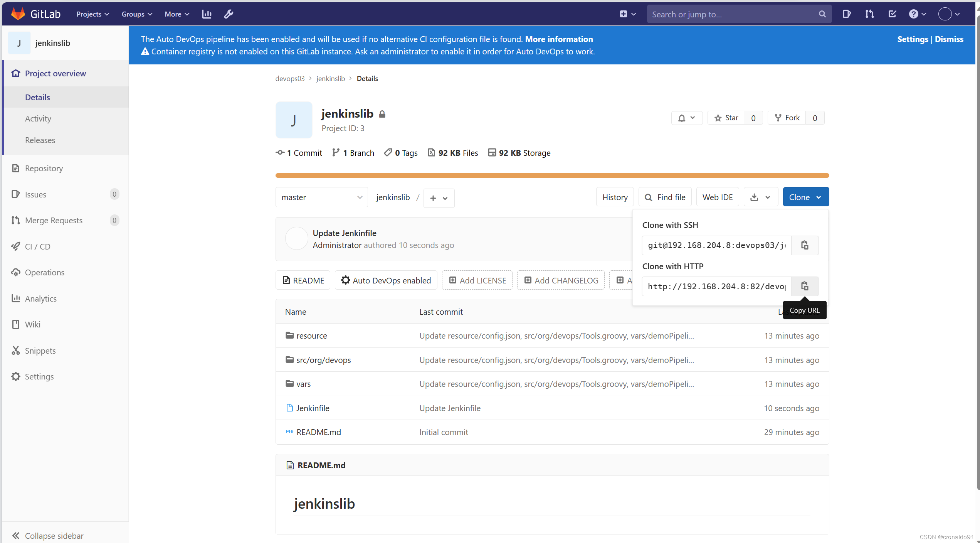Open the download source code dropdown
Viewport: 980px width, 543px height.
click(761, 197)
